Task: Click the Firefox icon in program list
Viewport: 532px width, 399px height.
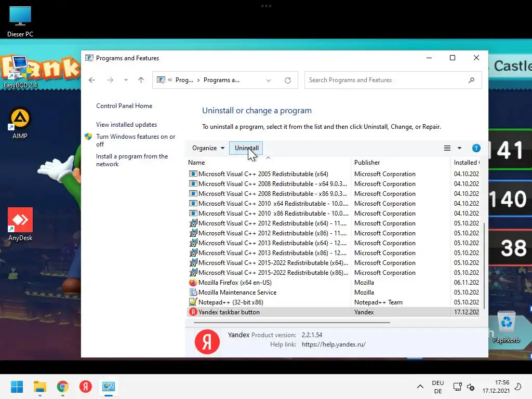Action: 193,282
